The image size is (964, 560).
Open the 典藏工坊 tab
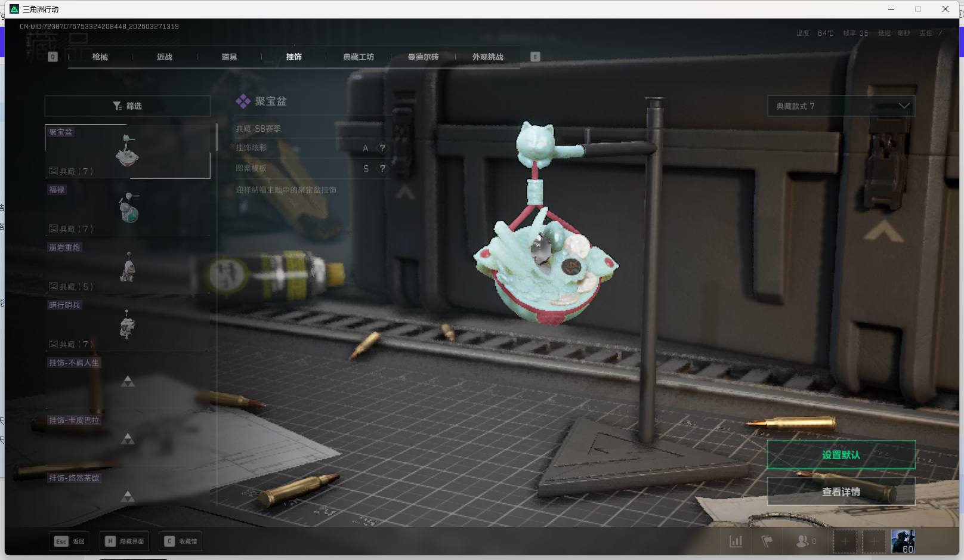click(x=359, y=57)
